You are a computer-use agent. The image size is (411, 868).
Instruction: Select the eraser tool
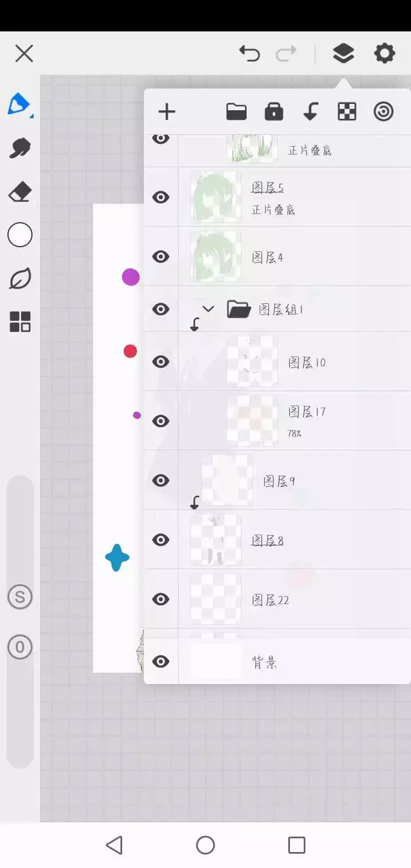20,192
